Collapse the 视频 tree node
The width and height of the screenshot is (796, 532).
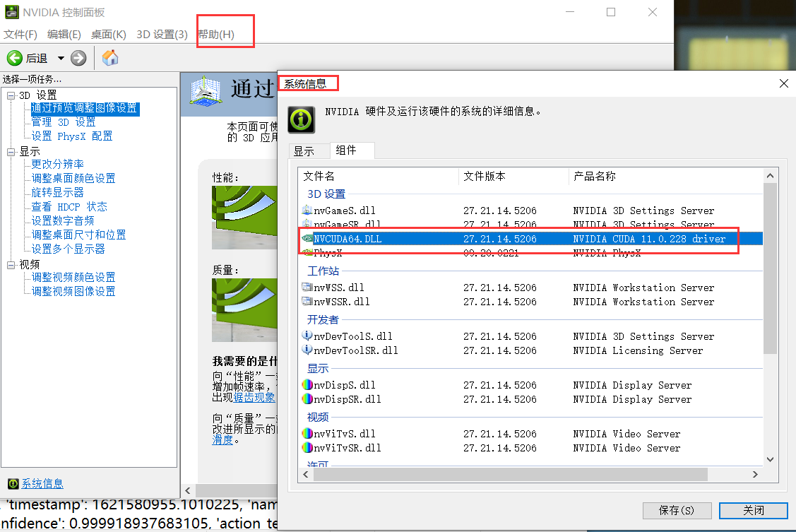click(x=11, y=265)
